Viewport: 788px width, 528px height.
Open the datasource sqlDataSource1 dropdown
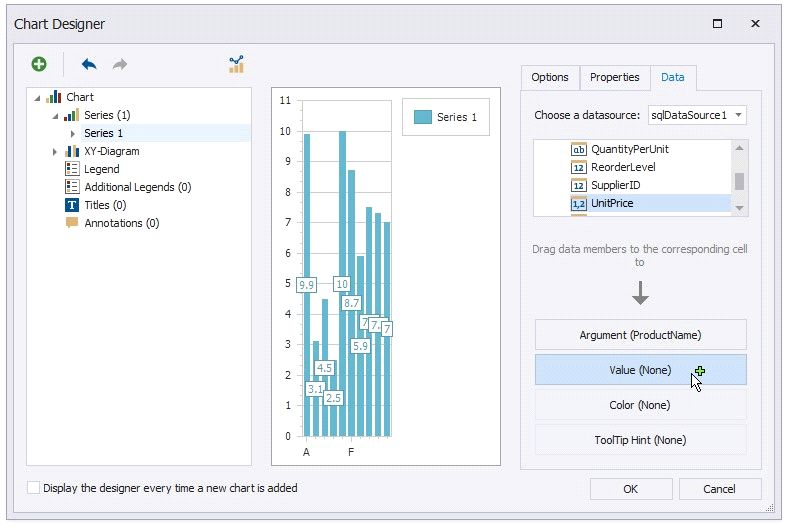click(x=738, y=115)
